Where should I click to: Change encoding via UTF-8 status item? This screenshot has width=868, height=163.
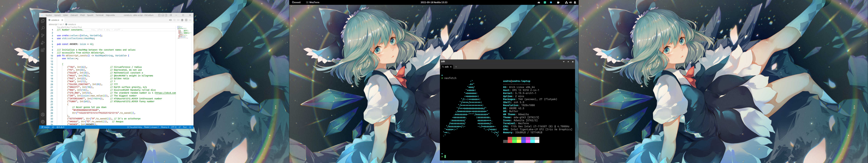click(174, 127)
